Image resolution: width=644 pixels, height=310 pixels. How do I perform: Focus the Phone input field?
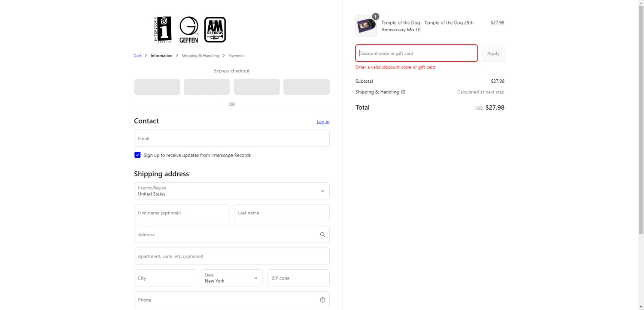pos(232,300)
